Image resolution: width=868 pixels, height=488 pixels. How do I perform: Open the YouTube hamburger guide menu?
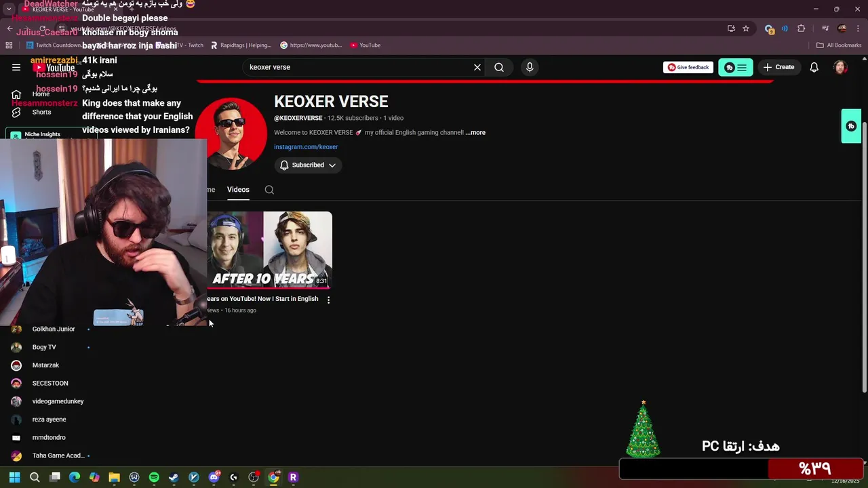click(16, 67)
